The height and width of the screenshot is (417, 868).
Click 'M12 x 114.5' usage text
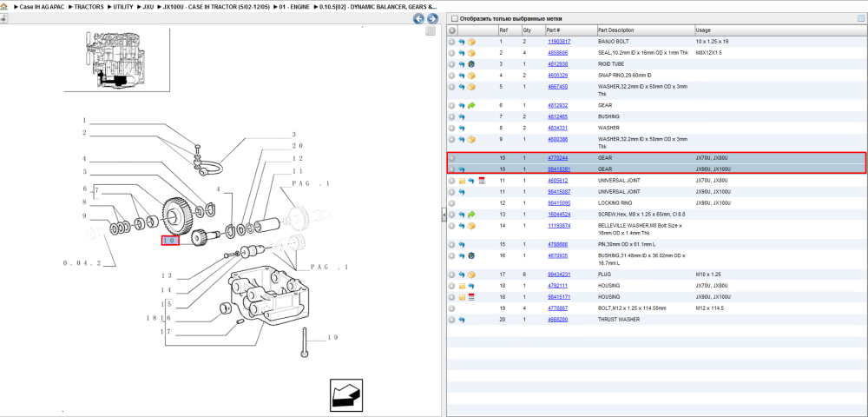click(x=710, y=308)
